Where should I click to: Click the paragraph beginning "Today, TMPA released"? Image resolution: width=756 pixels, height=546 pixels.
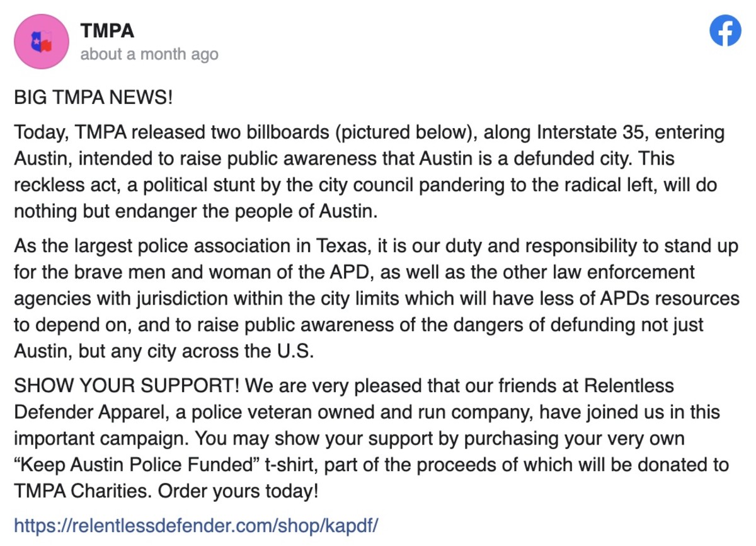click(370, 172)
